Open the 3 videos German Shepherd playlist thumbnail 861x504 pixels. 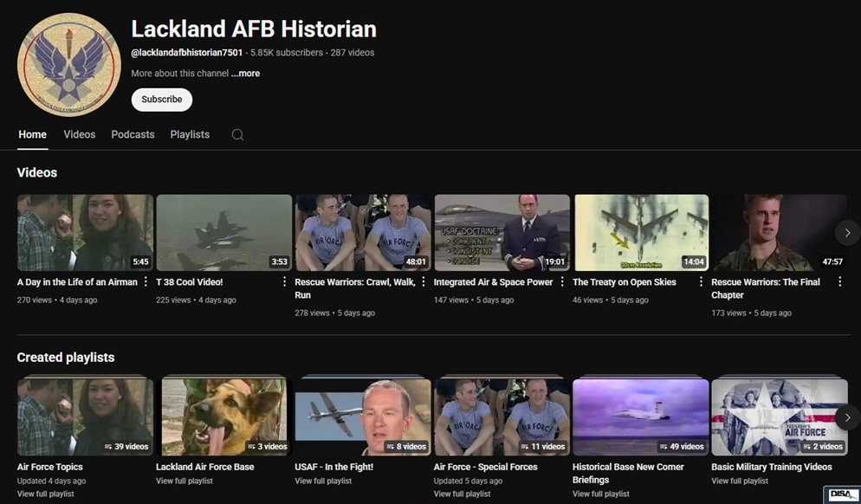[224, 417]
